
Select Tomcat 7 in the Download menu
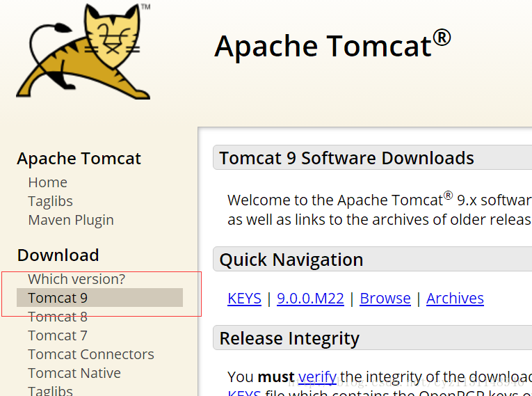(58, 335)
